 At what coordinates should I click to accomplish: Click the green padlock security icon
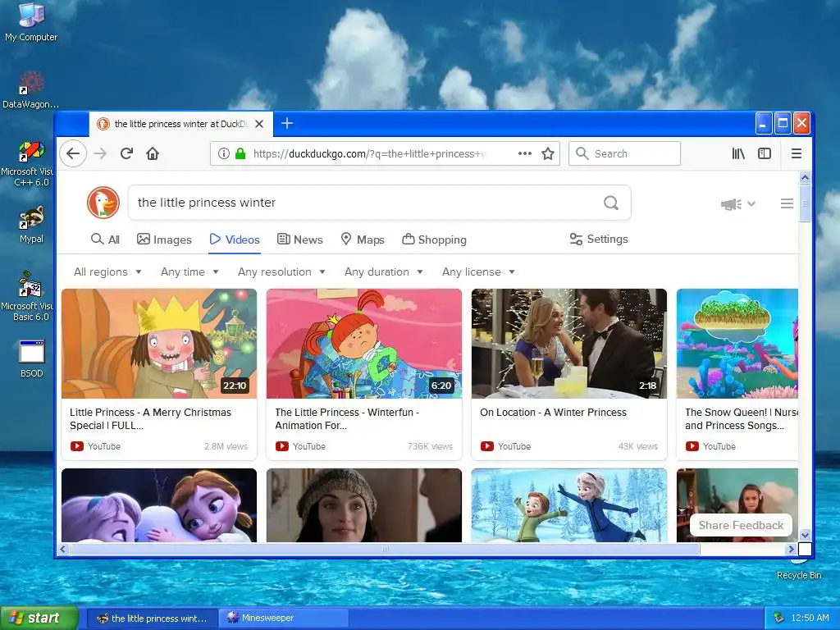coord(240,153)
